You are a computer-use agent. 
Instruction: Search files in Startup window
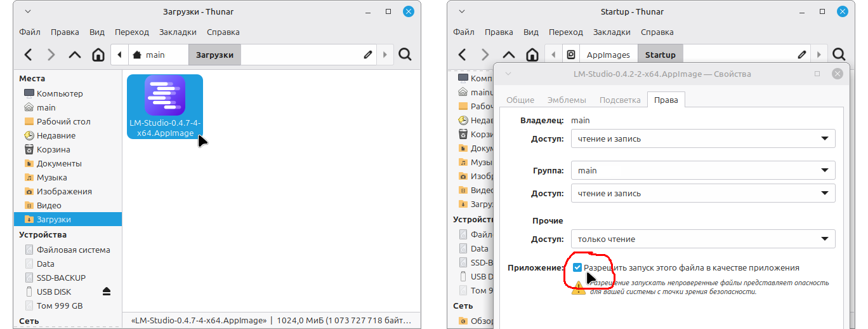(x=839, y=55)
